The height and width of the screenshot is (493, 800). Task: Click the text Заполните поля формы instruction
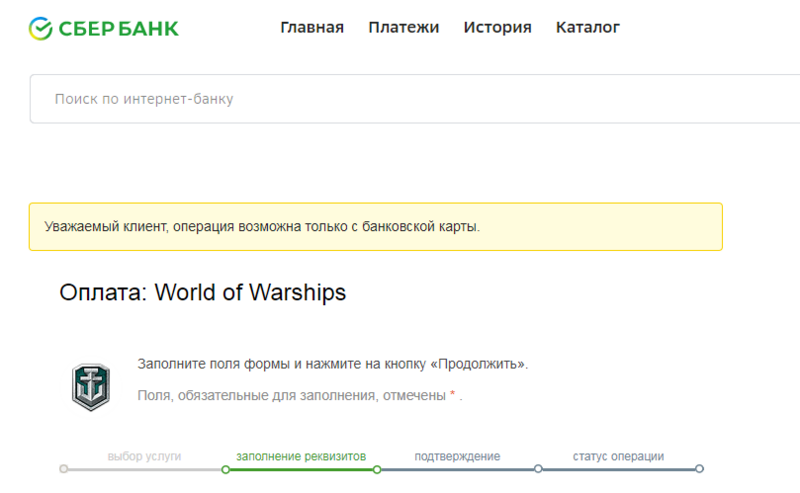point(333,364)
